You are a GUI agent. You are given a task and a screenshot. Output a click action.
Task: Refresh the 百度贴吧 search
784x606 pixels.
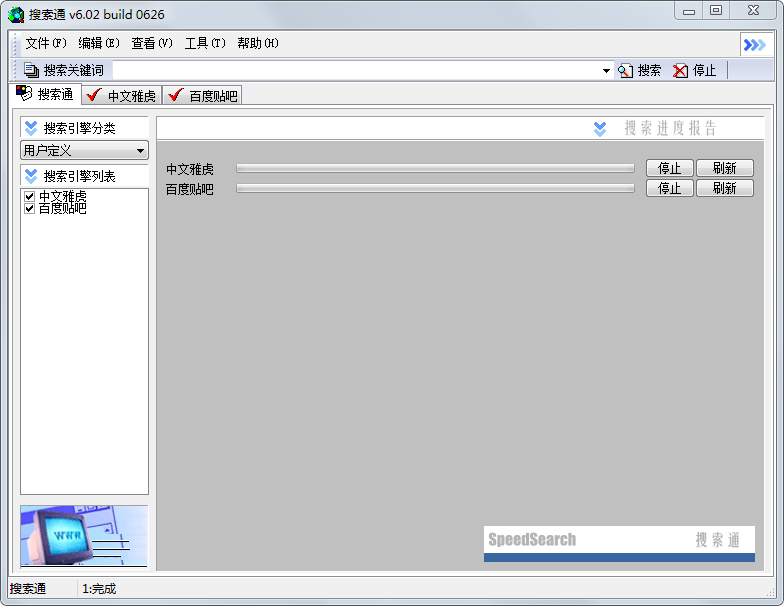click(724, 188)
